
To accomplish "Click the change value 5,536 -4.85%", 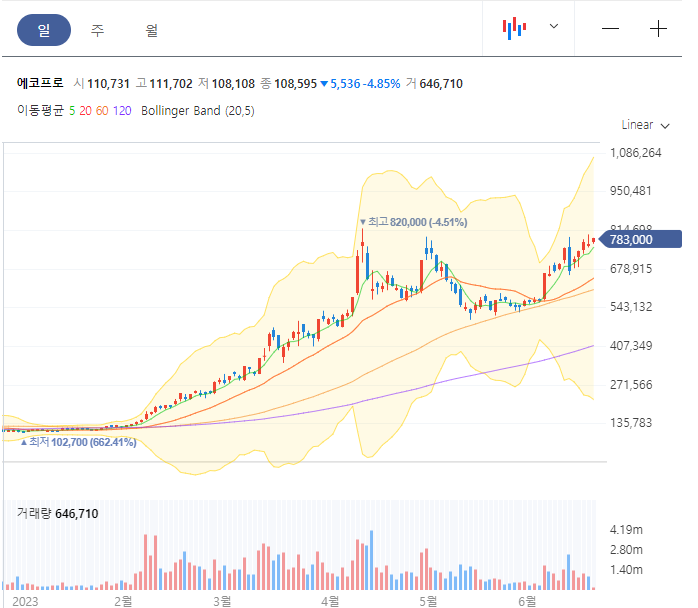I will tap(361, 84).
